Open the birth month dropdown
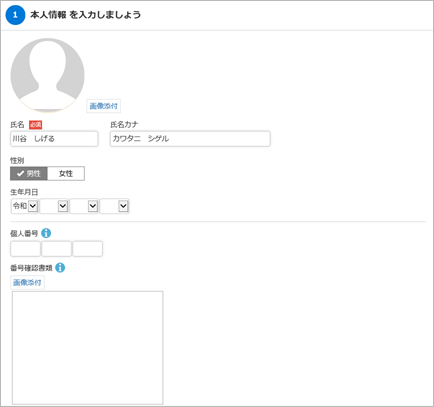 pyautogui.click(x=84, y=206)
